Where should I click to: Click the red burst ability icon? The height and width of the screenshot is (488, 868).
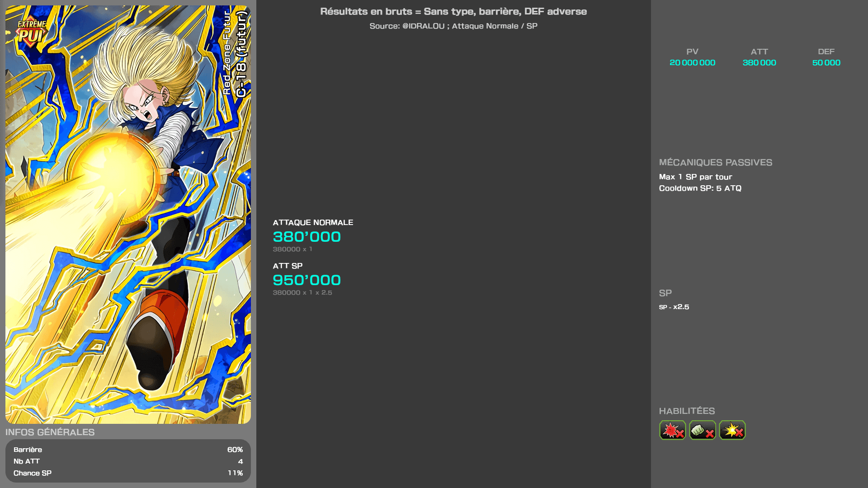pos(672,430)
